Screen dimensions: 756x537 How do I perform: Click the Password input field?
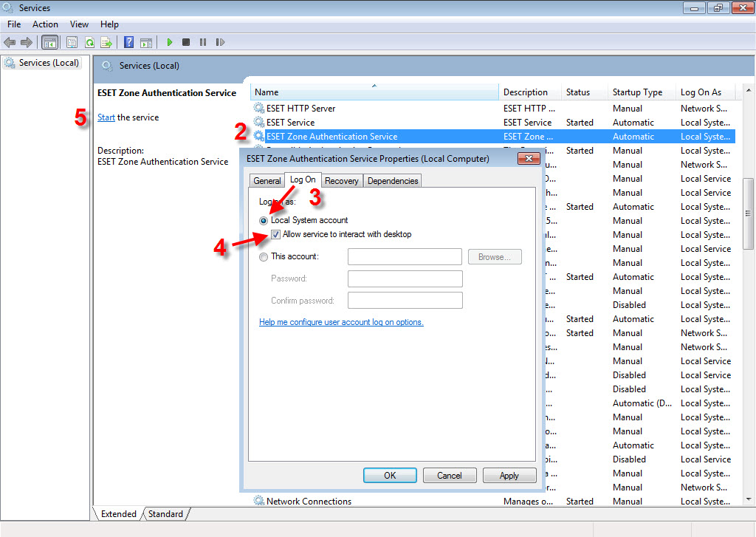(405, 278)
